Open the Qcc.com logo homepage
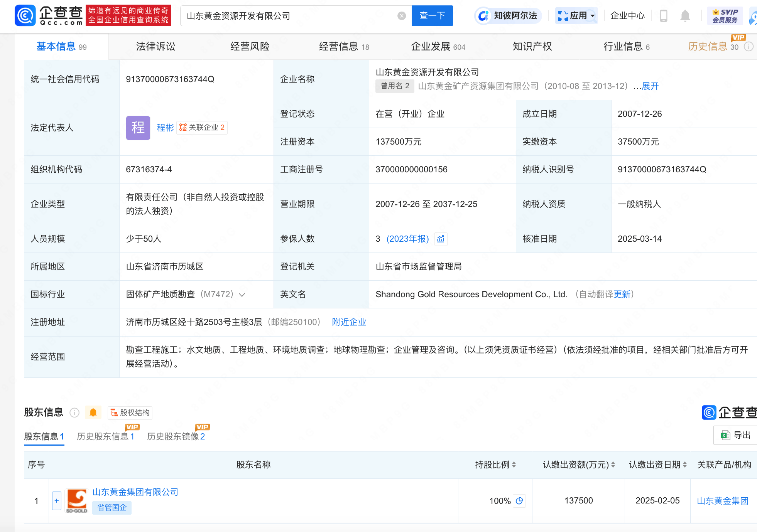 [x=49, y=16]
